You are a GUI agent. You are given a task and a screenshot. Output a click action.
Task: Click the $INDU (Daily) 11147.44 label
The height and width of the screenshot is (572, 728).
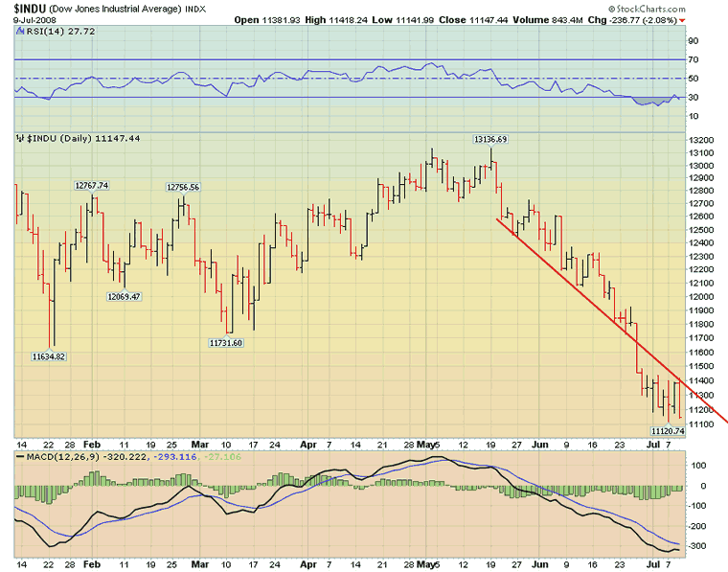coord(83,138)
